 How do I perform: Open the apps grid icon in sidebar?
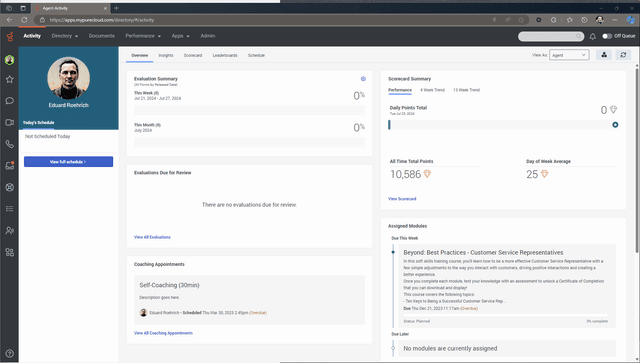[x=9, y=252]
